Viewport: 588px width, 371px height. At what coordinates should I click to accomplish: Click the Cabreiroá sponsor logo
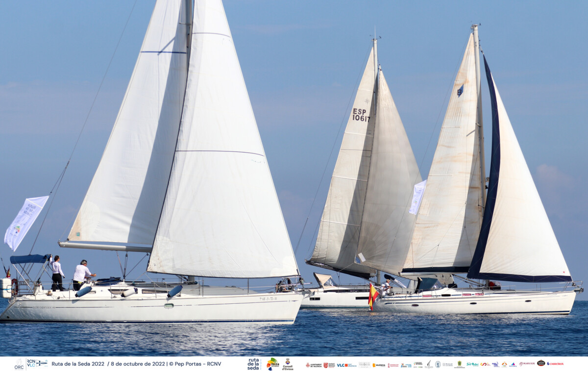click(x=555, y=364)
